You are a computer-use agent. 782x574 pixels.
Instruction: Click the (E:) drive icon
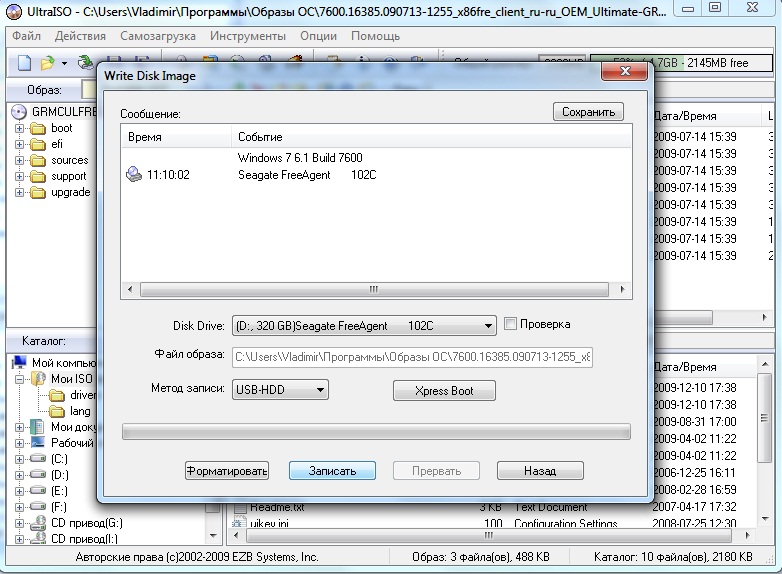(38, 490)
